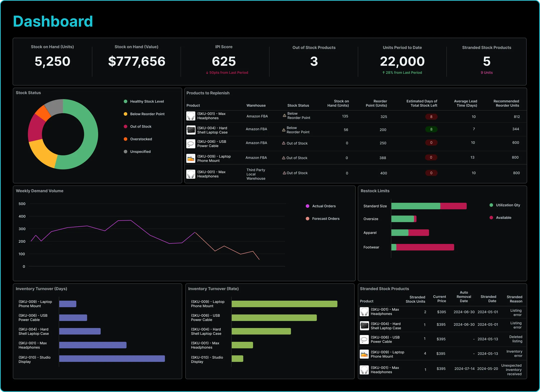Click Stranded Stock Laptop Phone Mount thumbnail
This screenshot has width=540, height=392.
(364, 354)
